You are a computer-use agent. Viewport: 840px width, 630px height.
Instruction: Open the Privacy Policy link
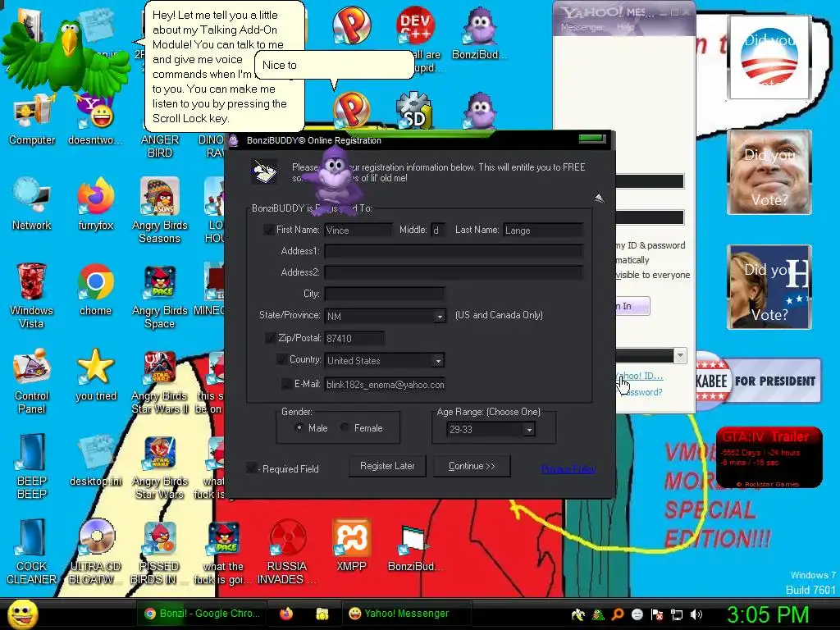click(568, 468)
